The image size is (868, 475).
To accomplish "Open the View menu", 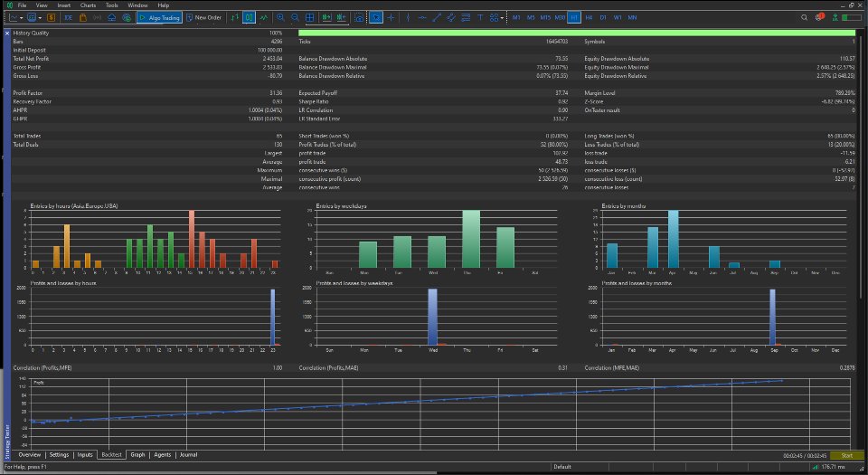I will pos(42,5).
